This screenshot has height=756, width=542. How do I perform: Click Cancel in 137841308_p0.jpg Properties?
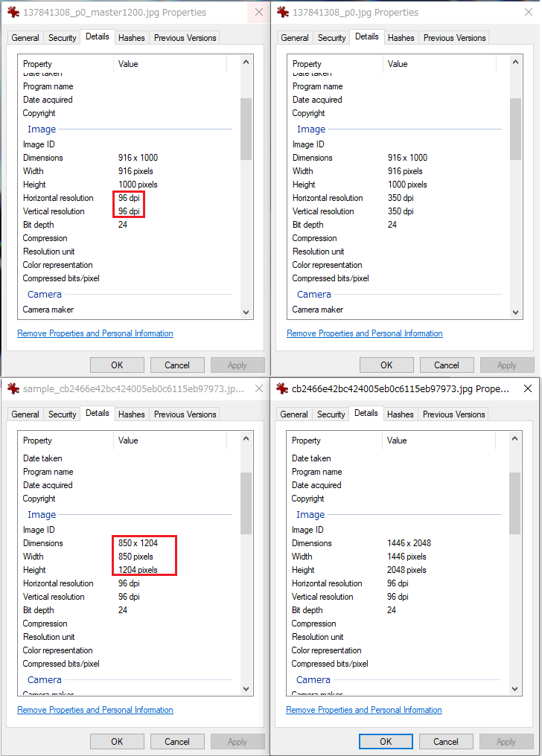(x=447, y=365)
